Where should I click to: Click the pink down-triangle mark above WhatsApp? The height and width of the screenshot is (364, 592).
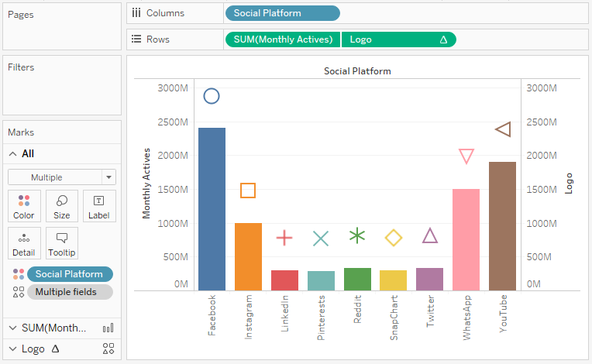466,156
